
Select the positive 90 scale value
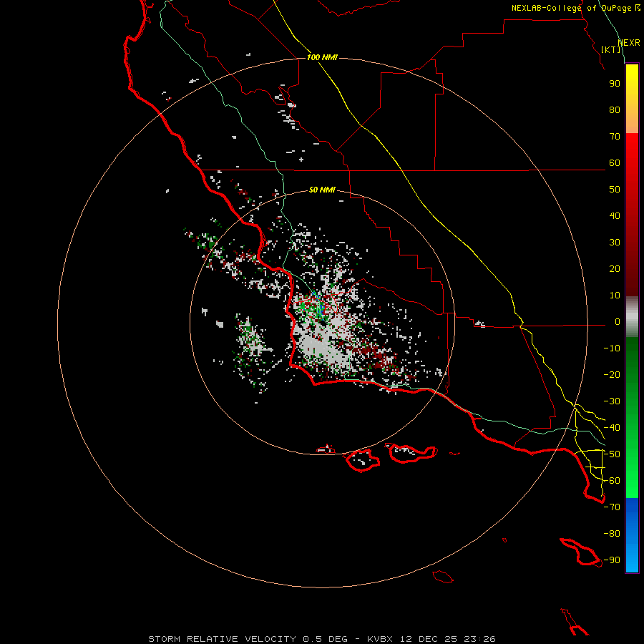[x=615, y=84]
